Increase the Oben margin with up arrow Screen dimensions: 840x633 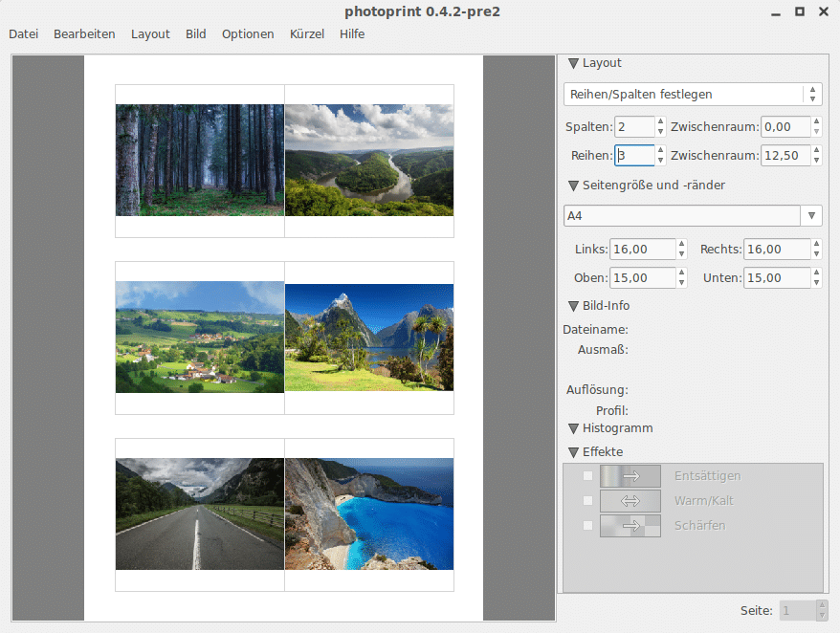pos(681,273)
